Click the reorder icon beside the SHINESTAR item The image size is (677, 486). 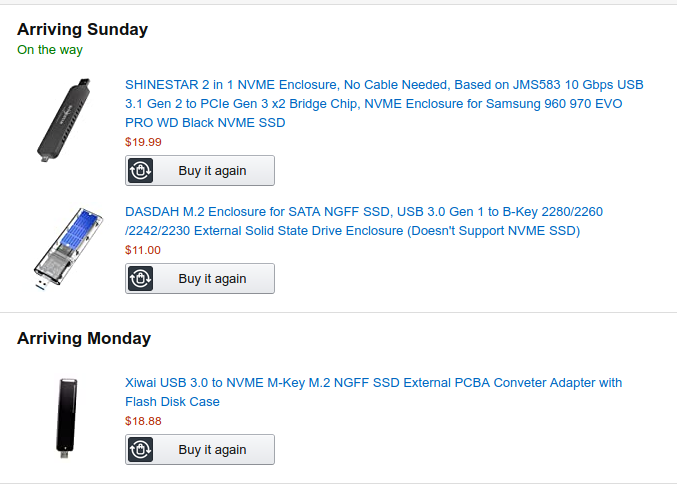click(140, 170)
